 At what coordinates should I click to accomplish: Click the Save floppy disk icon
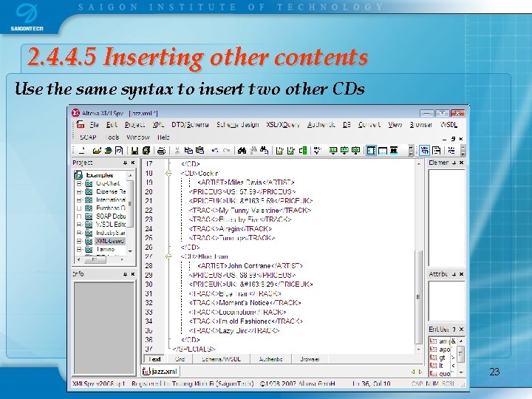(x=134, y=150)
